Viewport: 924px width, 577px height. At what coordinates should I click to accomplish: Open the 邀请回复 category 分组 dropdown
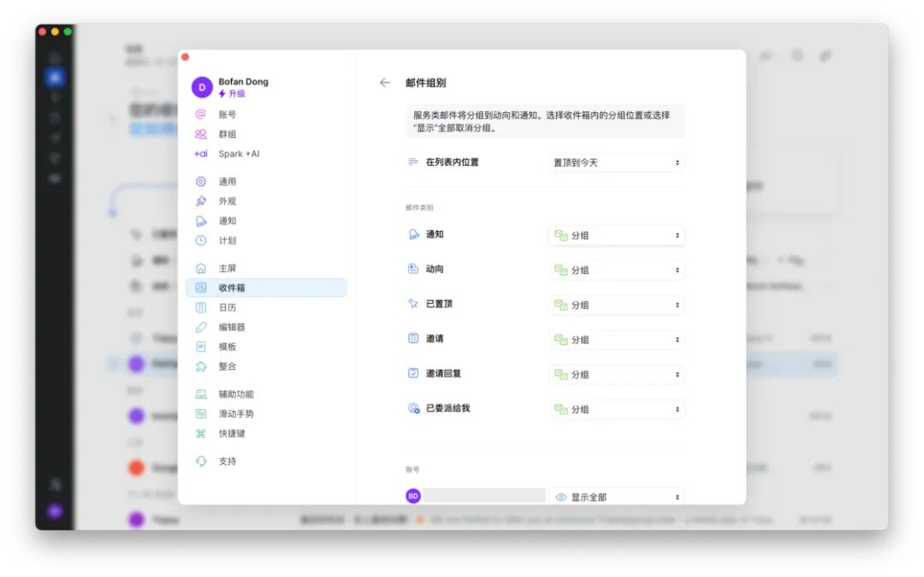click(617, 374)
